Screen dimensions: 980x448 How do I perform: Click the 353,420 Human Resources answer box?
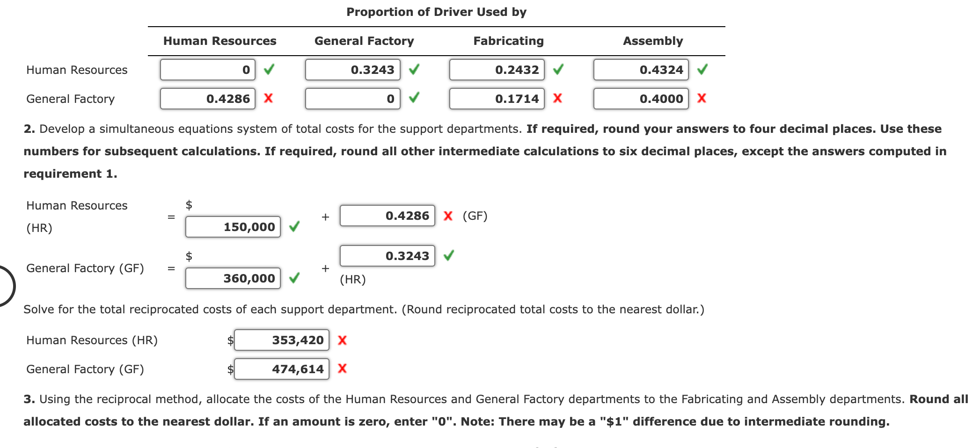281,340
